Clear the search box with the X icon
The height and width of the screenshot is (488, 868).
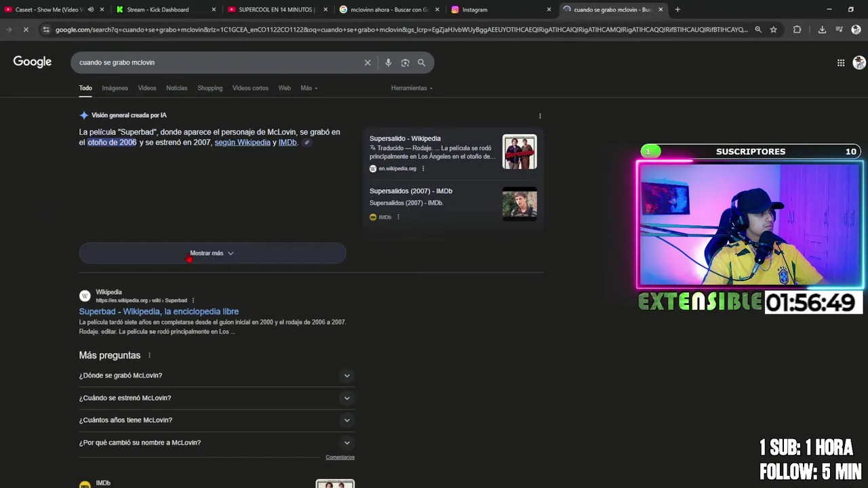[368, 62]
